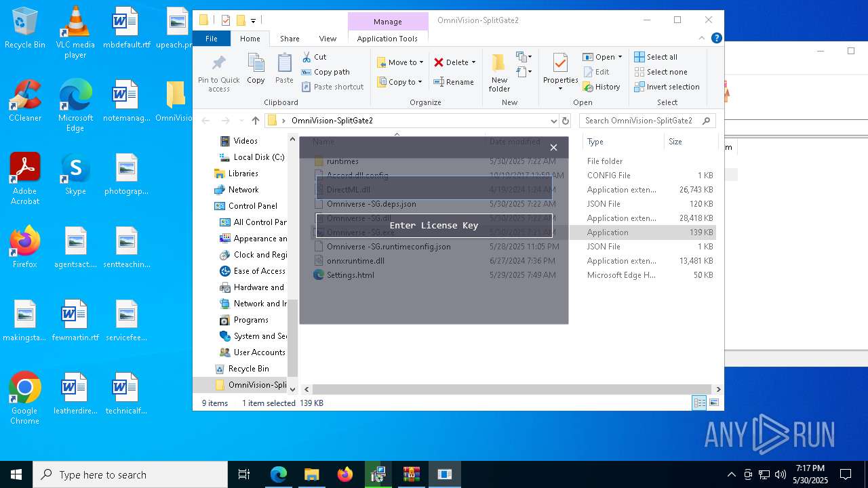Open Application Tools tab
868x488 pixels.
pyautogui.click(x=387, y=39)
